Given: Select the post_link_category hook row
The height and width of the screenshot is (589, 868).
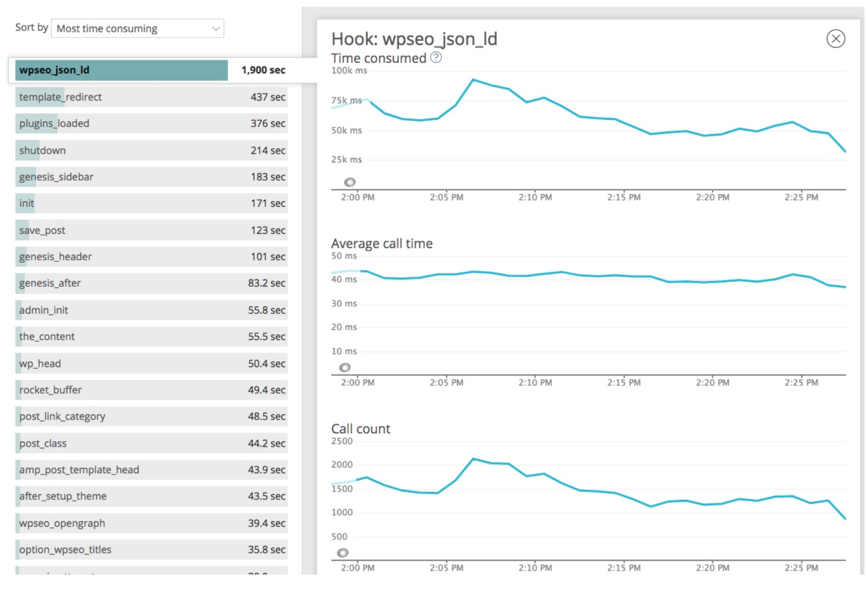Looking at the screenshot, I should 151,417.
